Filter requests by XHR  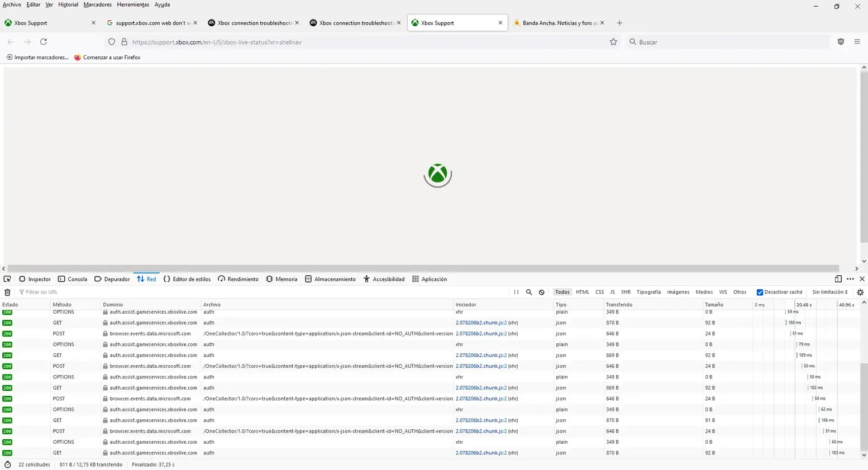point(626,292)
